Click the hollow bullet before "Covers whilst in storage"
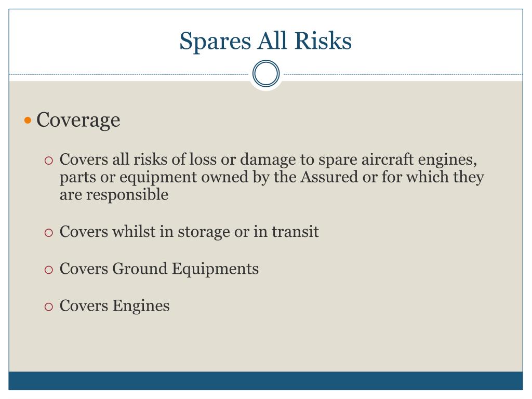Image resolution: width=532 pixels, height=399 pixels. (x=49, y=233)
